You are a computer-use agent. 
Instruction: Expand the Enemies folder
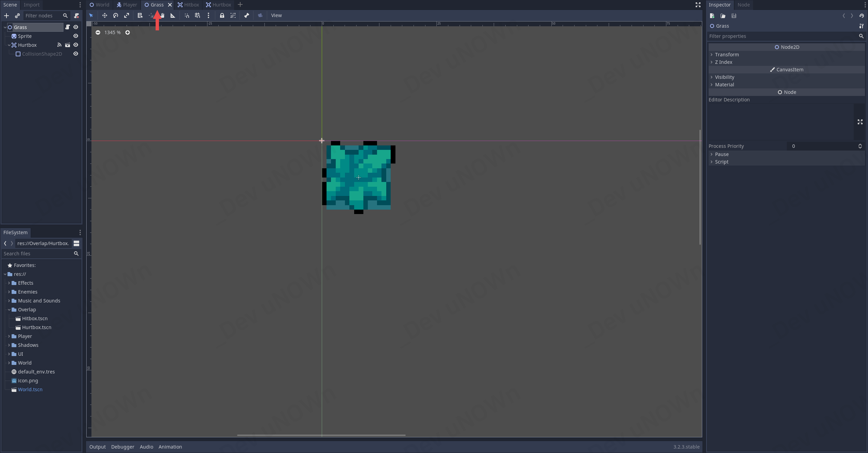(9, 292)
